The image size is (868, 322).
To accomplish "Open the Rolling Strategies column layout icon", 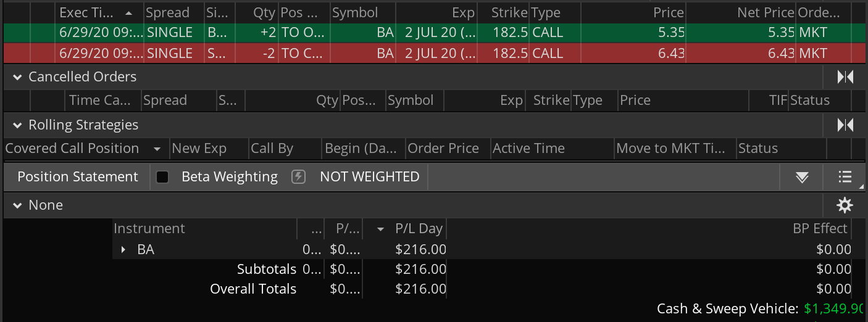I will [x=845, y=125].
